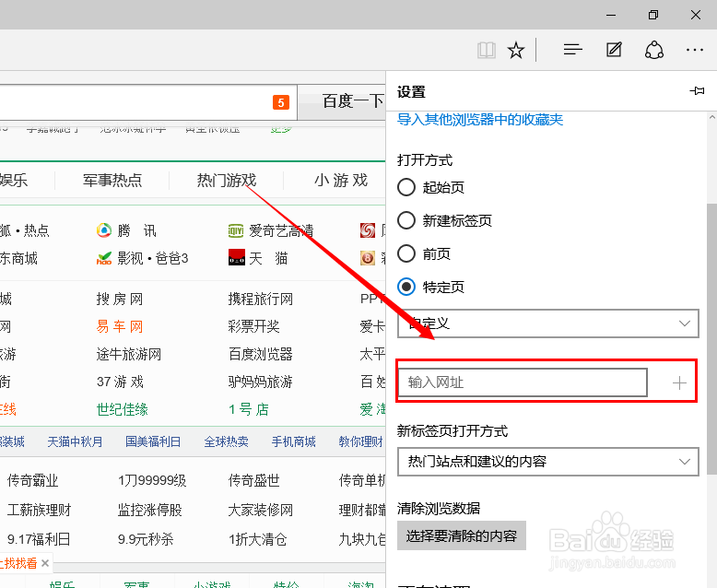Screen dimensions: 717x588
Task: Switch to the 热门游戏 tab
Action: (227, 180)
